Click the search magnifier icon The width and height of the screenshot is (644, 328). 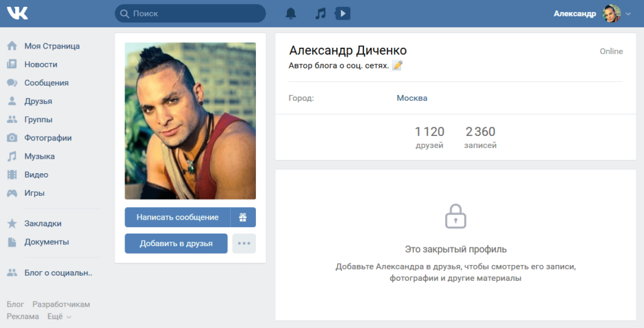tap(125, 14)
